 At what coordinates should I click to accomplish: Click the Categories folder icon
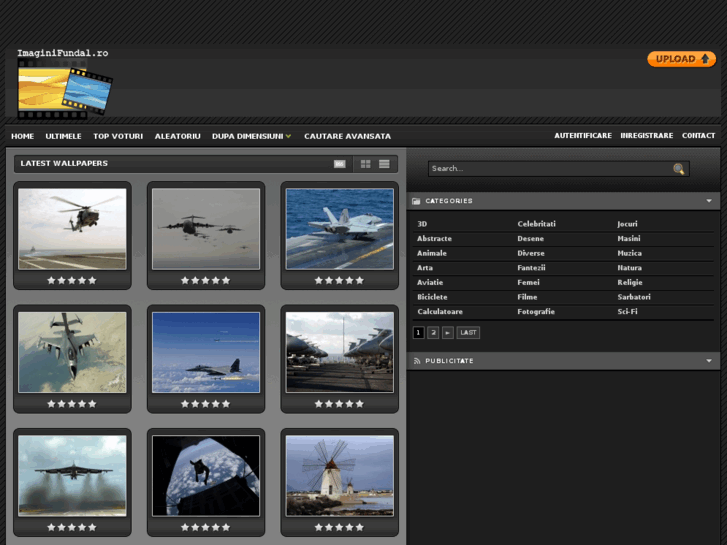coord(417,201)
